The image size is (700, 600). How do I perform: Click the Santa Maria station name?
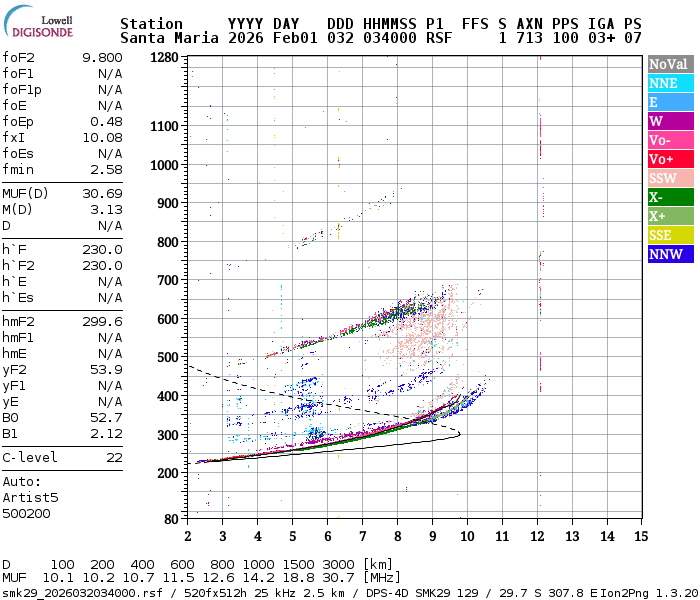point(170,38)
